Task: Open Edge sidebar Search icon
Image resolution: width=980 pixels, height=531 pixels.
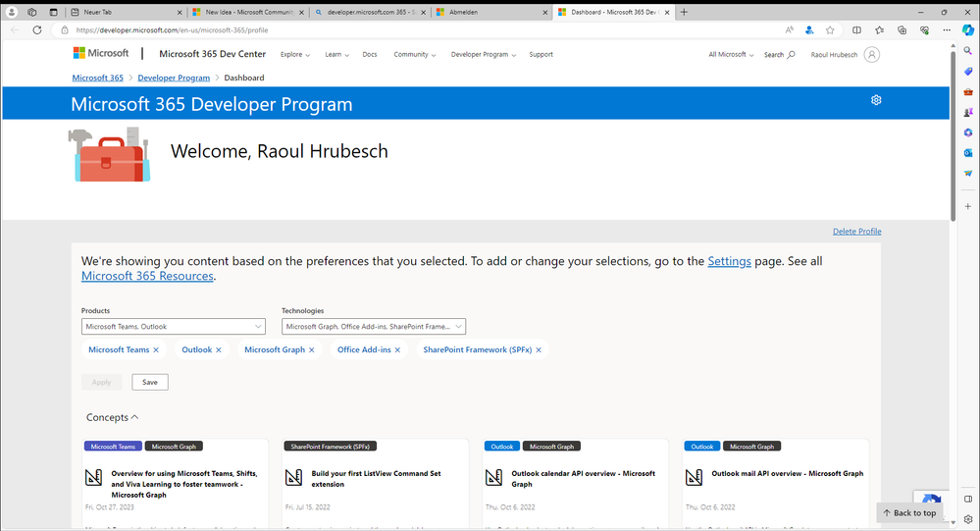Action: point(967,51)
